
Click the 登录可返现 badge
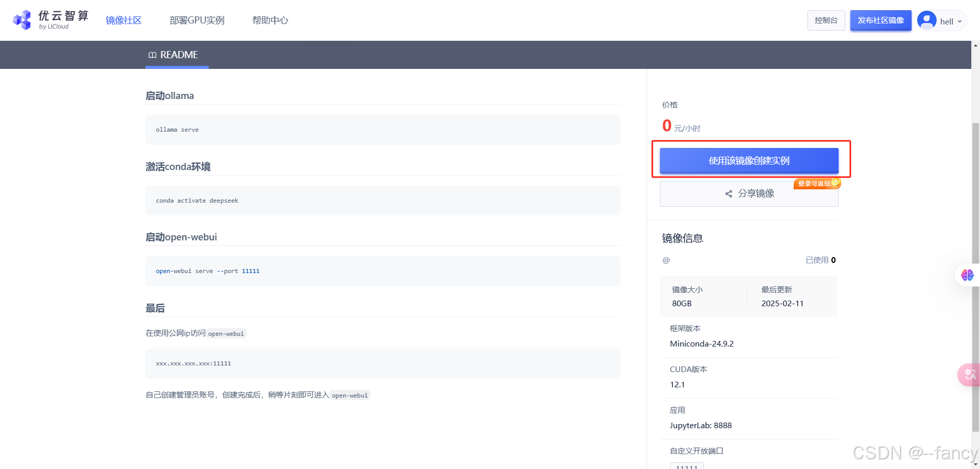point(817,184)
